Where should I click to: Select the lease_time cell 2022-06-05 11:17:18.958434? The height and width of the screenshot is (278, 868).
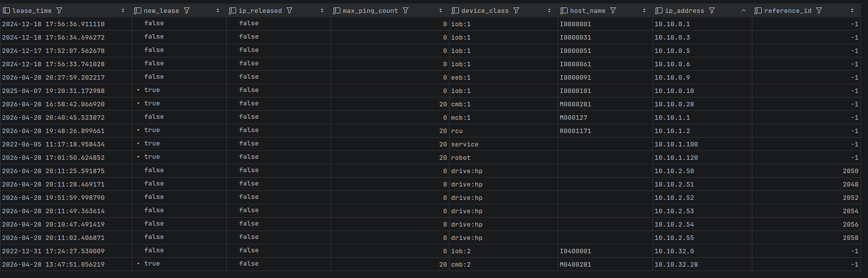(53, 144)
